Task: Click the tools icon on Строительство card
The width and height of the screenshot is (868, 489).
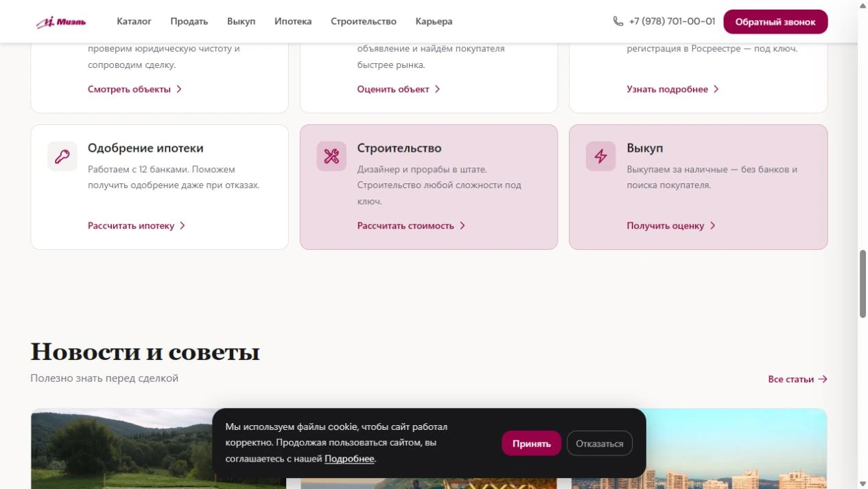Action: [331, 156]
